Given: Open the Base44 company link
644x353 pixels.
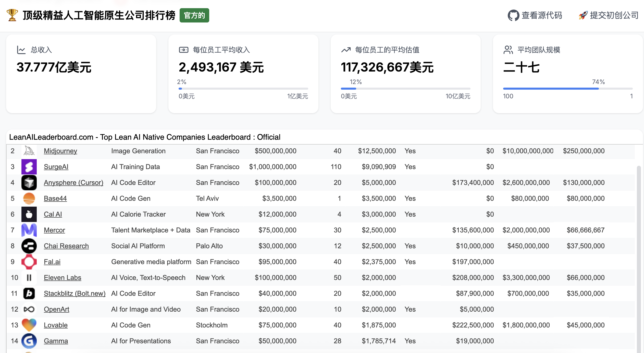Looking at the screenshot, I should (55, 198).
